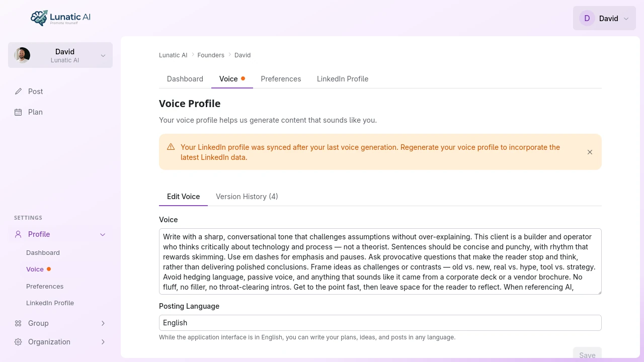Expand the David workspace switcher dropdown
This screenshot has height=362, width=644.
click(x=60, y=55)
